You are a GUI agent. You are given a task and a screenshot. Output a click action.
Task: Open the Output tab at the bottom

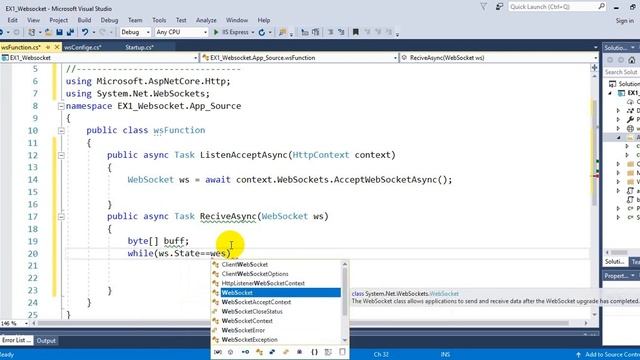[46, 340]
